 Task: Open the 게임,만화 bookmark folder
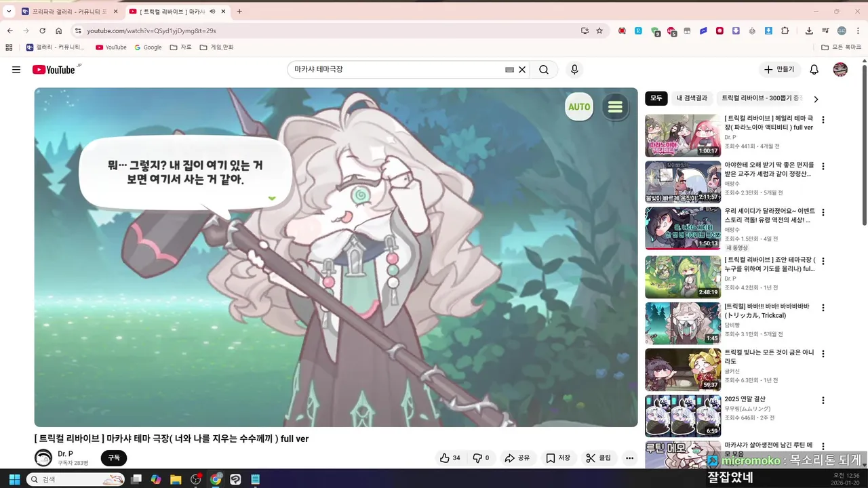[x=217, y=47]
